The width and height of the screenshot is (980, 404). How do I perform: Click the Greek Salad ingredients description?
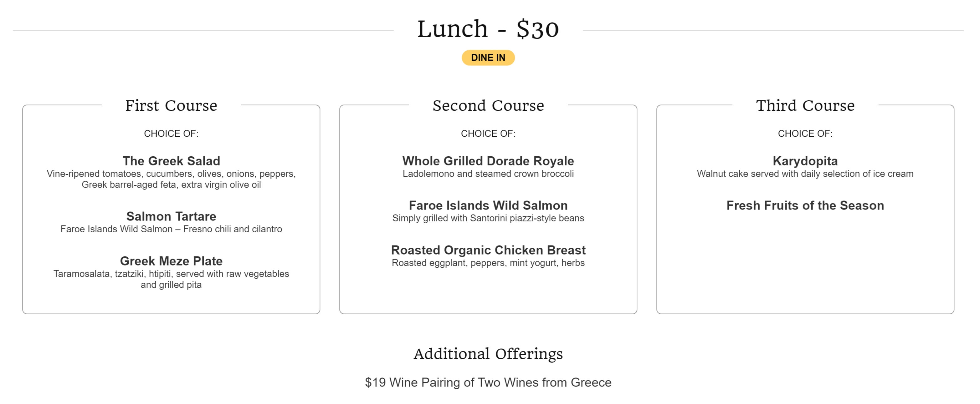171,179
